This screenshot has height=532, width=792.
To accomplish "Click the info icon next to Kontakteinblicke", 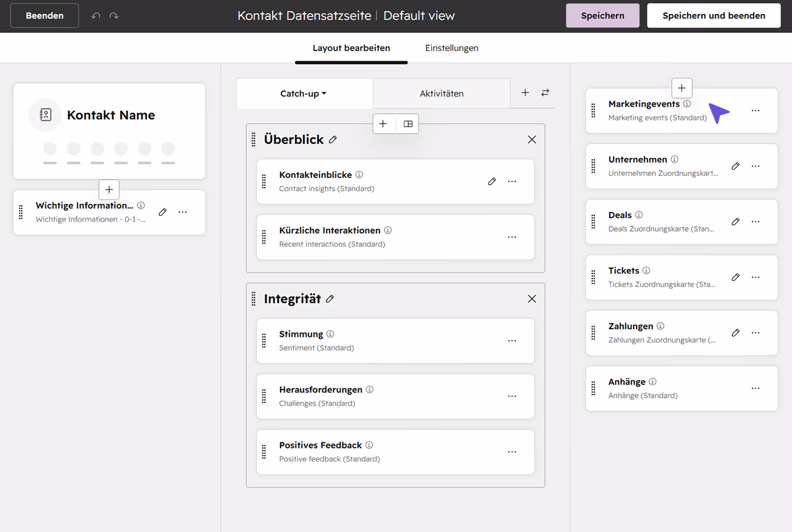I will pos(359,174).
